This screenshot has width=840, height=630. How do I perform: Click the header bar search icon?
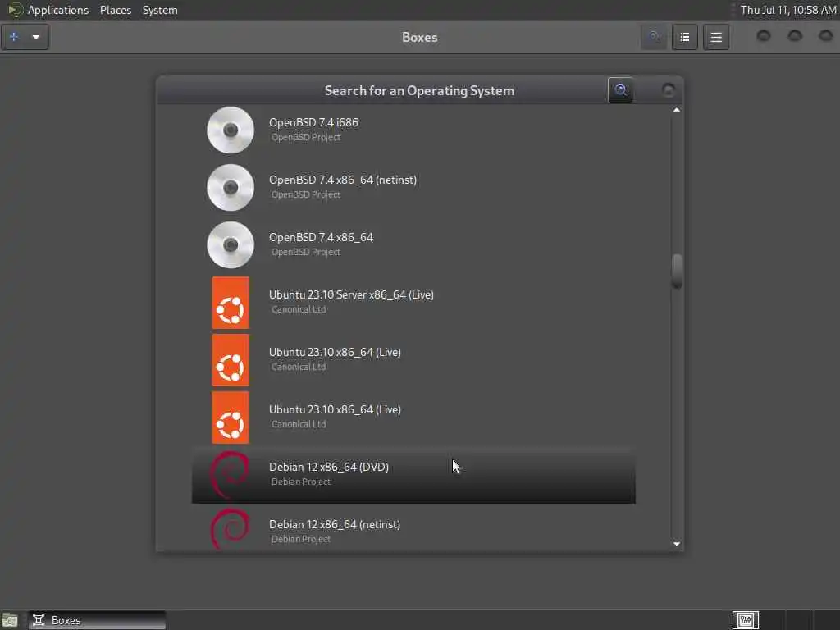tap(654, 37)
